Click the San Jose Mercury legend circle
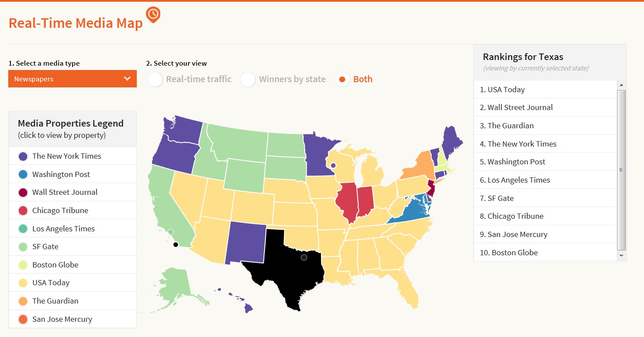 coord(23,320)
